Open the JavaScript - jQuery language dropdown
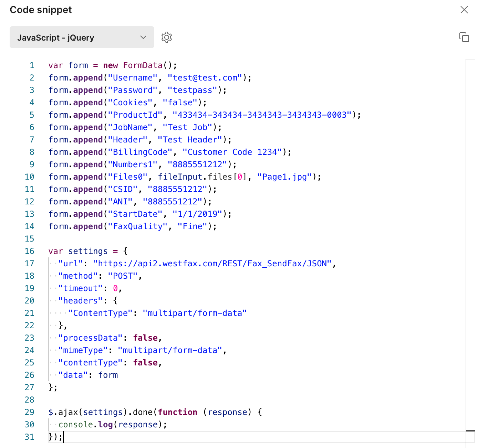 (x=82, y=37)
